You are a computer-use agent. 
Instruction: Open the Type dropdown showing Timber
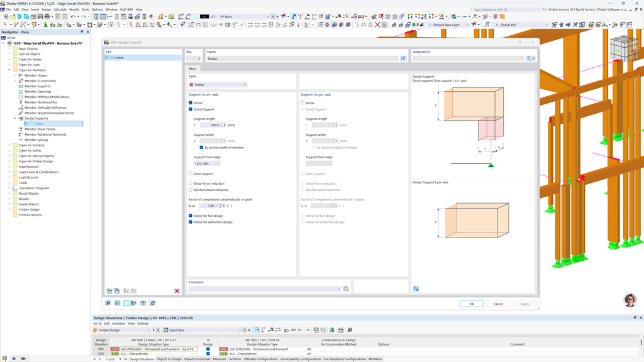point(217,84)
